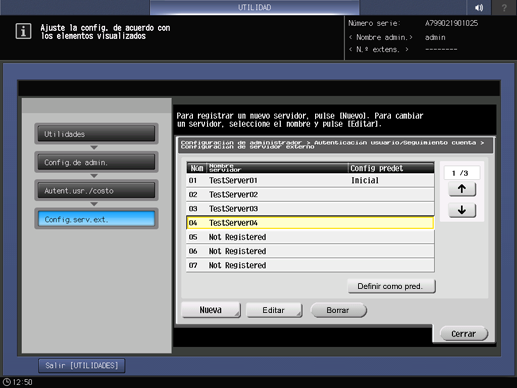Select the TestServer02 row

(310, 194)
